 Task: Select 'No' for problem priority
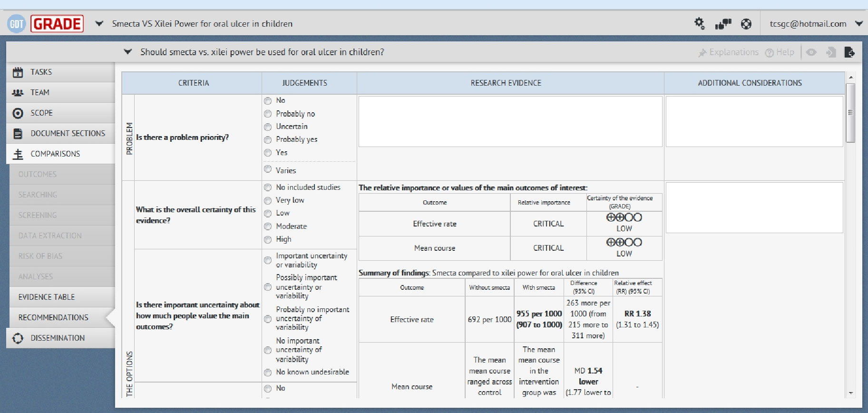(268, 101)
